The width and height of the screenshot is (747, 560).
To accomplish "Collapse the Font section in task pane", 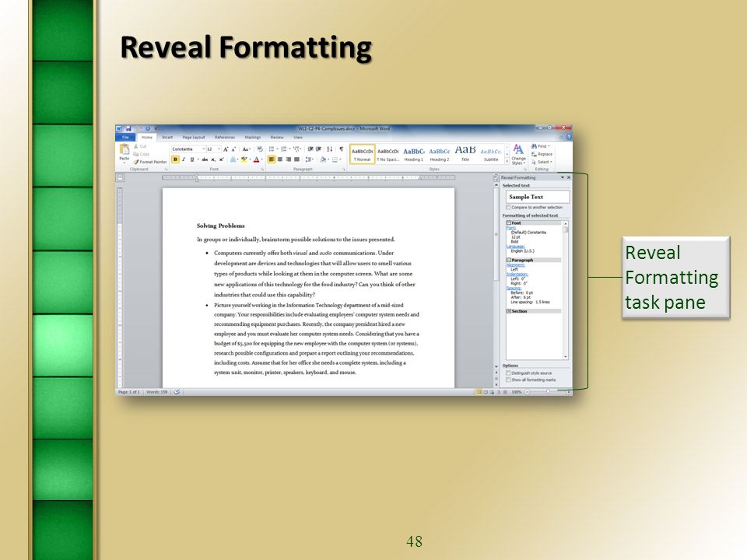I will 508,223.
